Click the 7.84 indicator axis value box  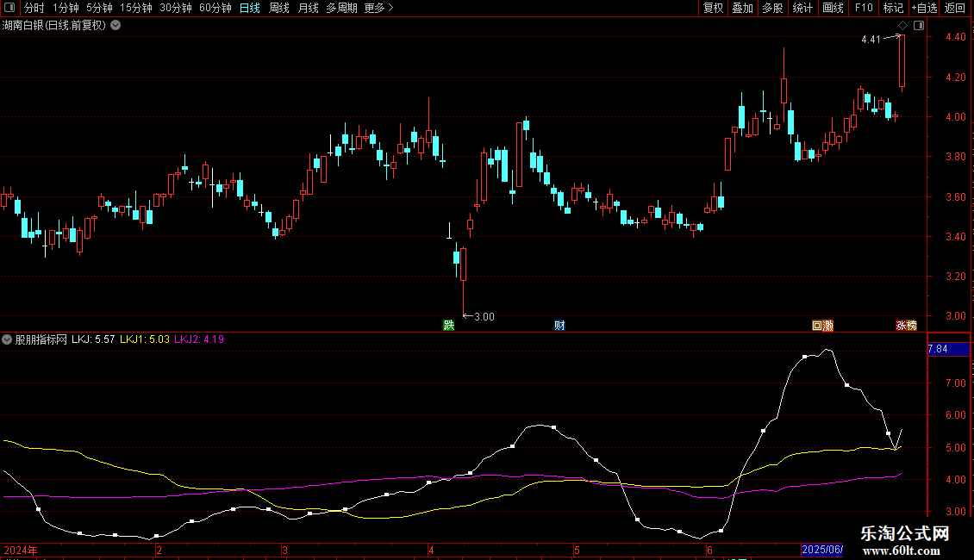pyautogui.click(x=937, y=349)
